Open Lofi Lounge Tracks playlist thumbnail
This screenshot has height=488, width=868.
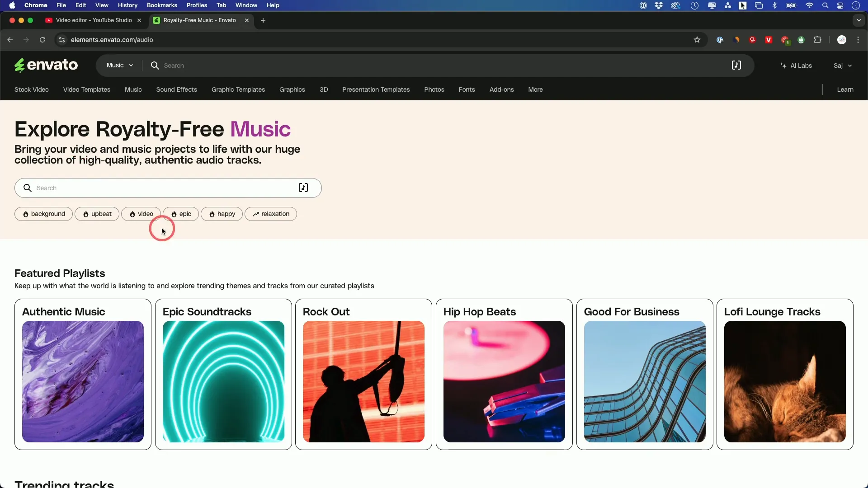(x=785, y=381)
